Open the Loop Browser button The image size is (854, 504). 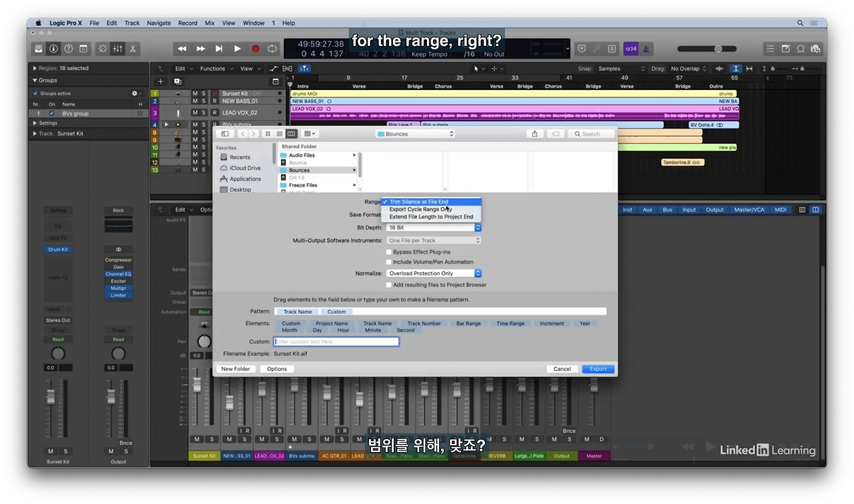801,49
